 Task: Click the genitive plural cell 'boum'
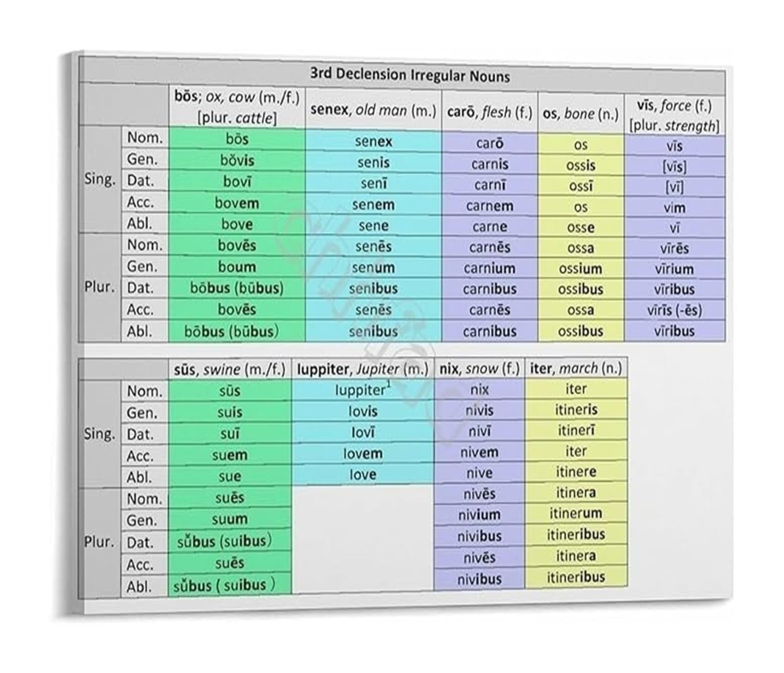tap(237, 267)
